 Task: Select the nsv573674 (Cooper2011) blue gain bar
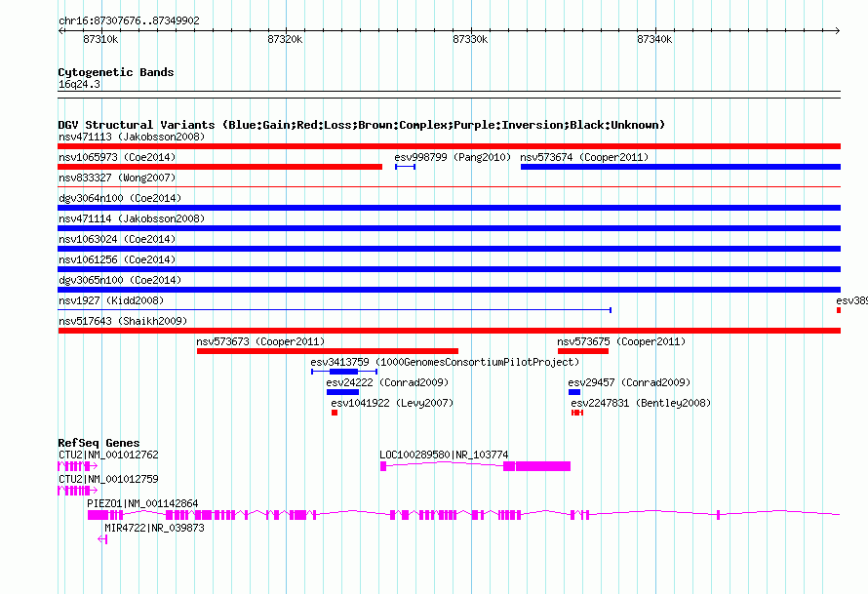[x=681, y=167]
